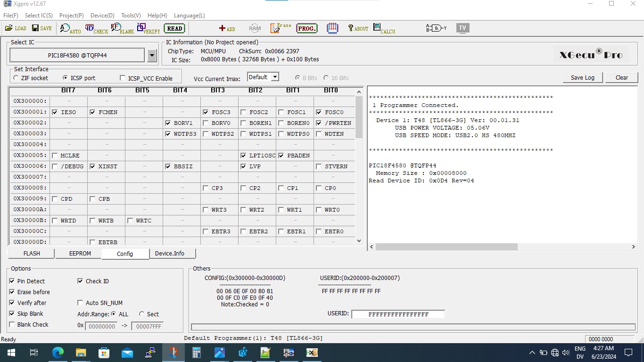Click the Erase chip toolbar icon
This screenshot has height=362, width=644.
click(281, 28)
